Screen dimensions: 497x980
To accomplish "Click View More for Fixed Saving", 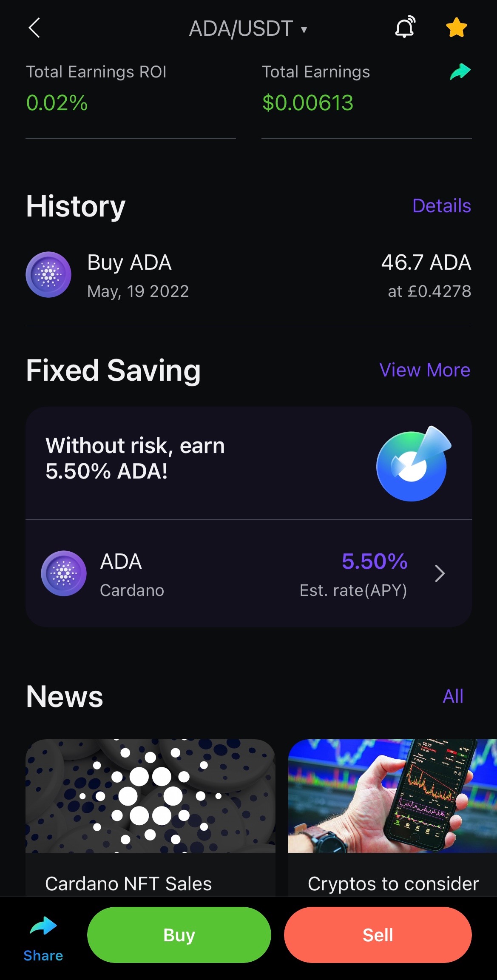I will 425,370.
